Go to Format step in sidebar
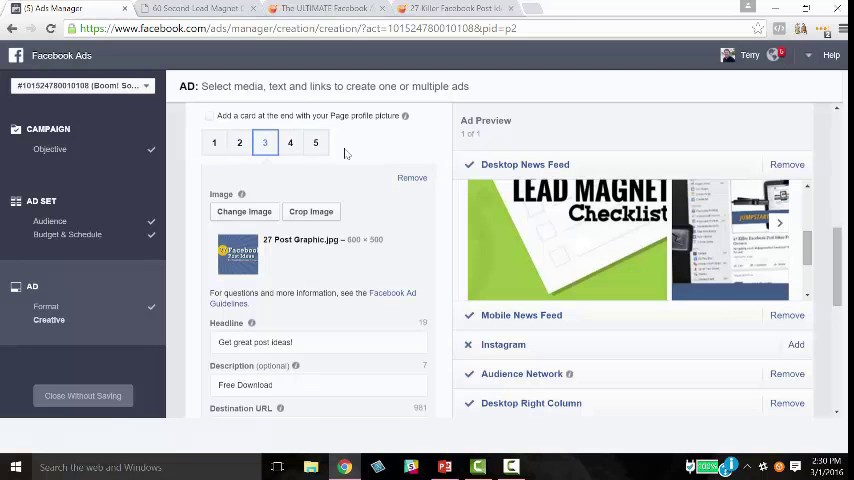Screen dimensions: 854x480 46,307
